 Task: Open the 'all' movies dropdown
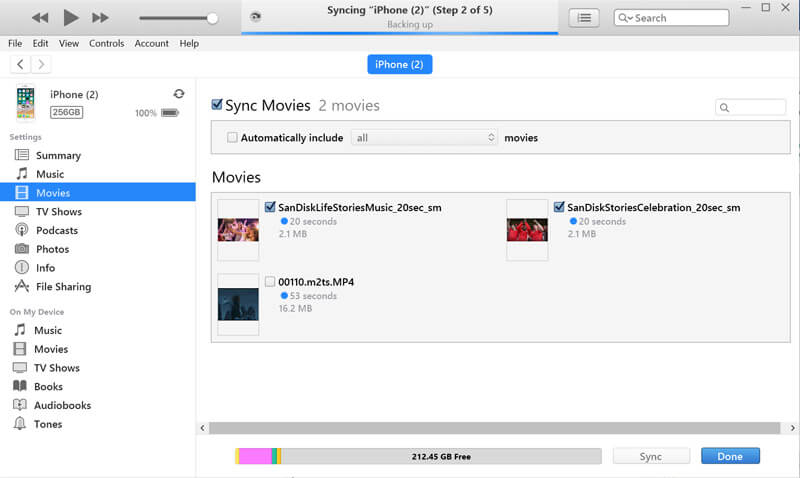point(424,138)
